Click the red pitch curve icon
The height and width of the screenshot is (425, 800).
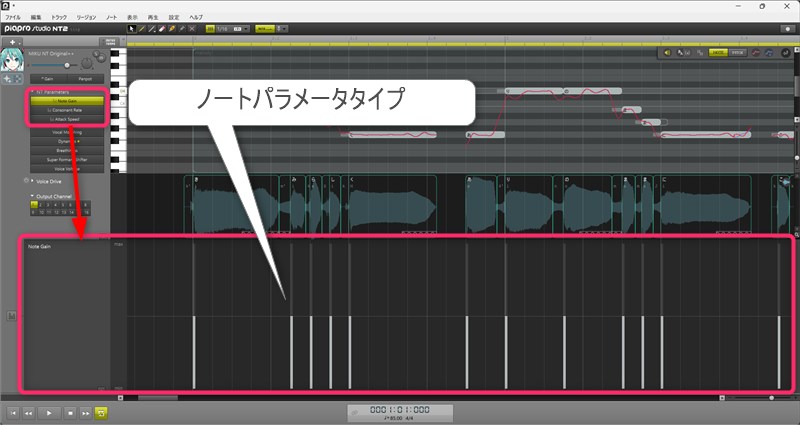[x=755, y=53]
